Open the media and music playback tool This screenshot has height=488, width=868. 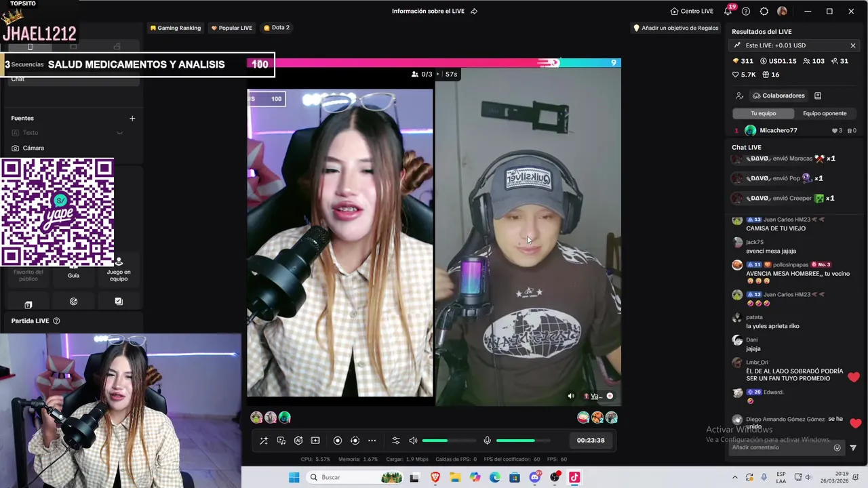tap(281, 441)
